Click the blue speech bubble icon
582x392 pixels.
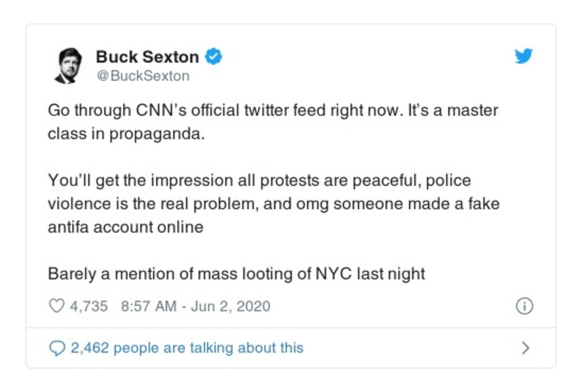click(56, 348)
